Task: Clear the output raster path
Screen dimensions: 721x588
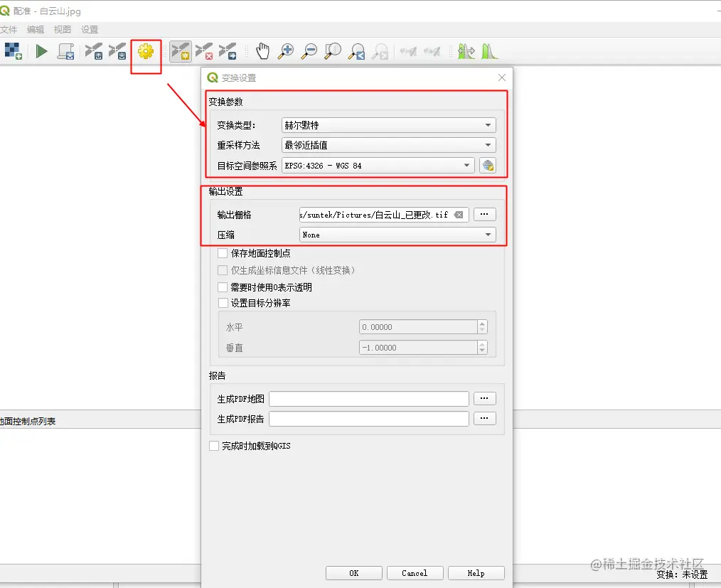Action: [459, 215]
